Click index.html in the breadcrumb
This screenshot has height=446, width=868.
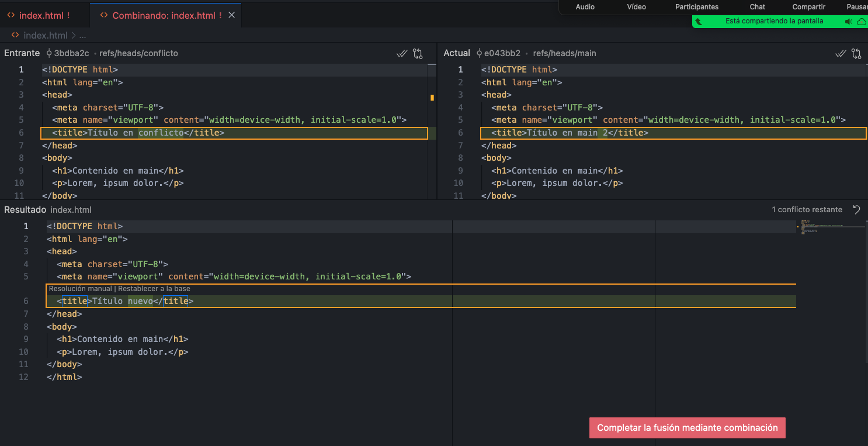point(46,35)
